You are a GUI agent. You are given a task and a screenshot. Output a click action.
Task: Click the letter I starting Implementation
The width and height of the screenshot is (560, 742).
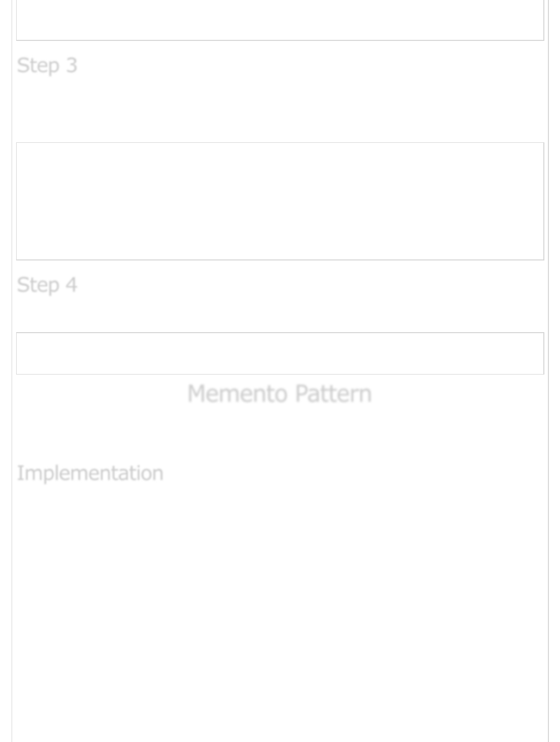pos(20,473)
